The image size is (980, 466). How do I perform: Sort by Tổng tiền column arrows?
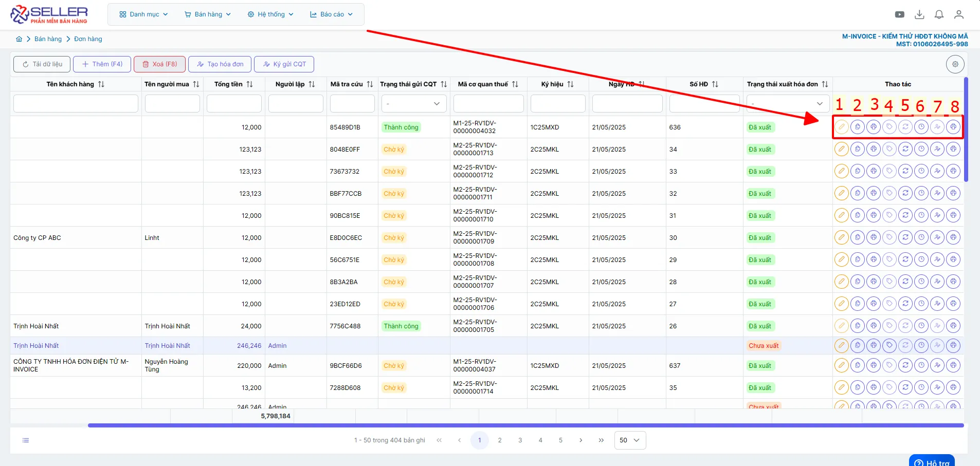click(249, 84)
